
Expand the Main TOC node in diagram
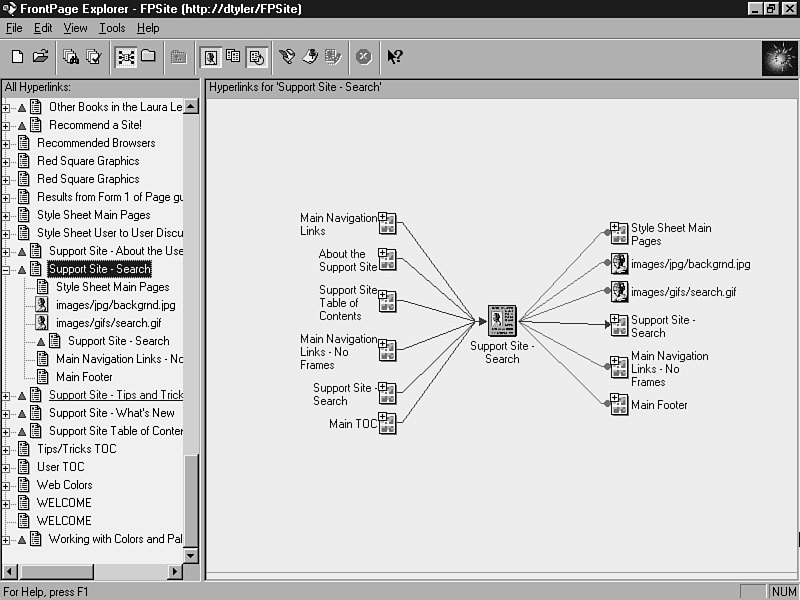point(381,419)
